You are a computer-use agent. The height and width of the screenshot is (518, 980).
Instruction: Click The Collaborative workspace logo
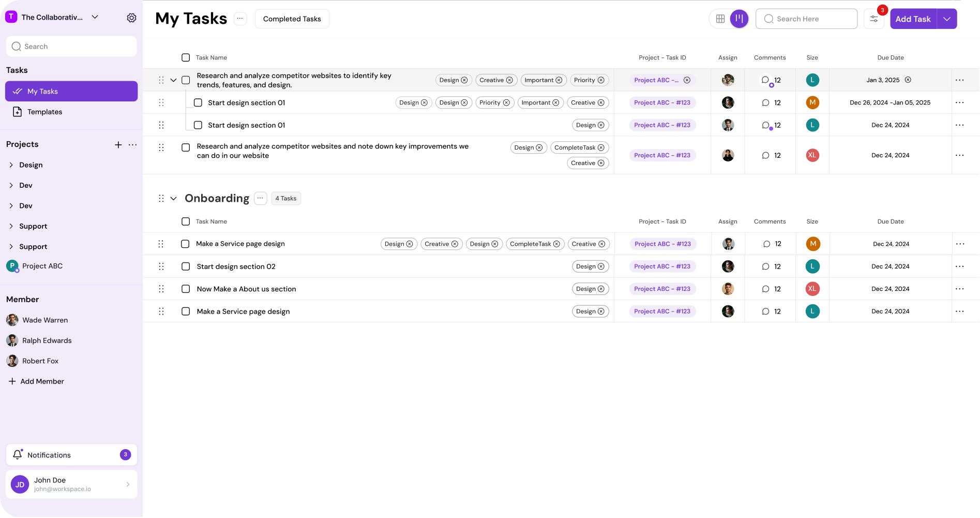11,17
